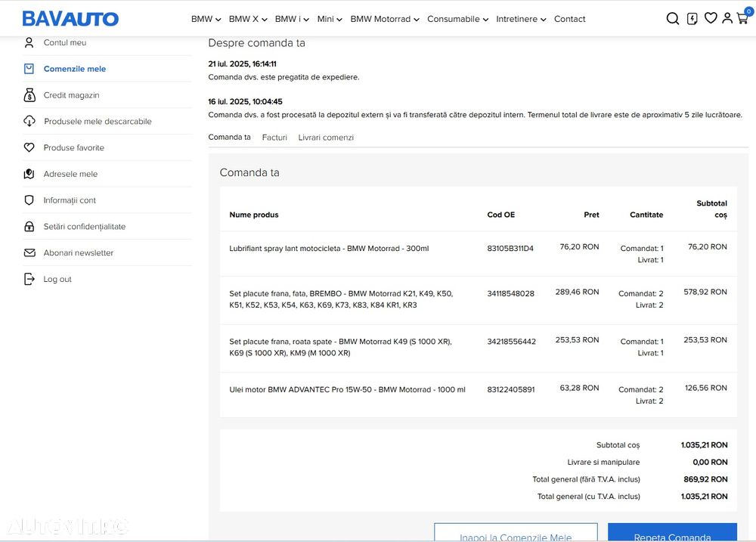The image size is (756, 542).
Task: Open the search icon in header
Action: 672,19
